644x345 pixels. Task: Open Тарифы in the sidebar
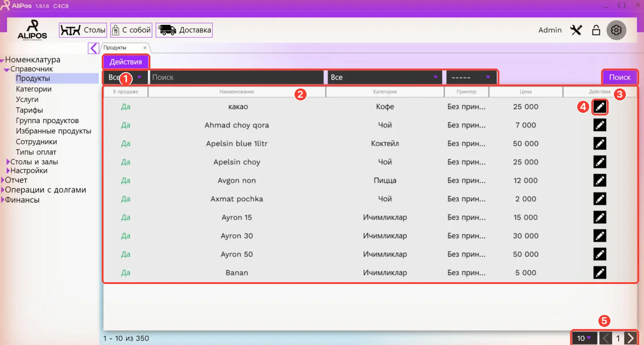click(29, 110)
